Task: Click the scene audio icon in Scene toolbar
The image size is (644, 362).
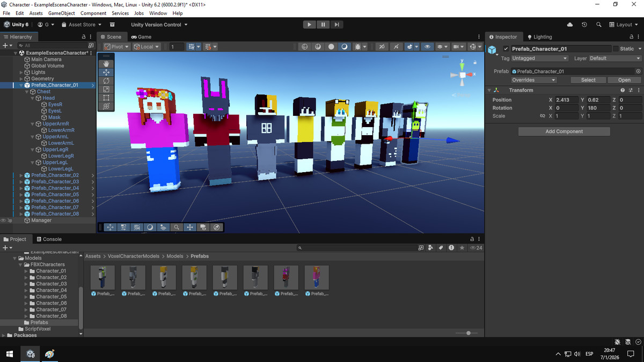Action: (395, 47)
